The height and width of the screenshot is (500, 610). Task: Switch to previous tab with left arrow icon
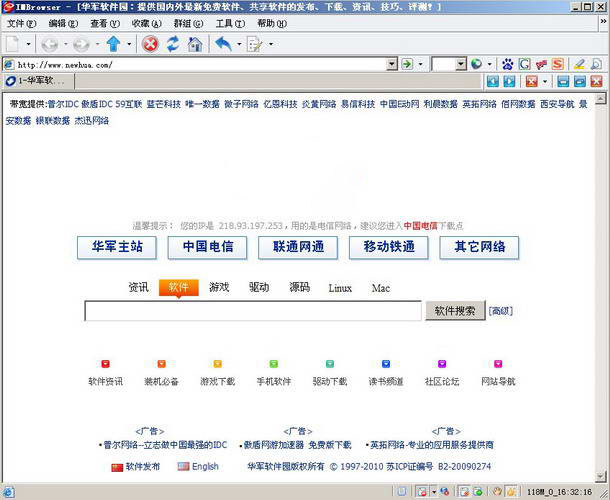493,81
